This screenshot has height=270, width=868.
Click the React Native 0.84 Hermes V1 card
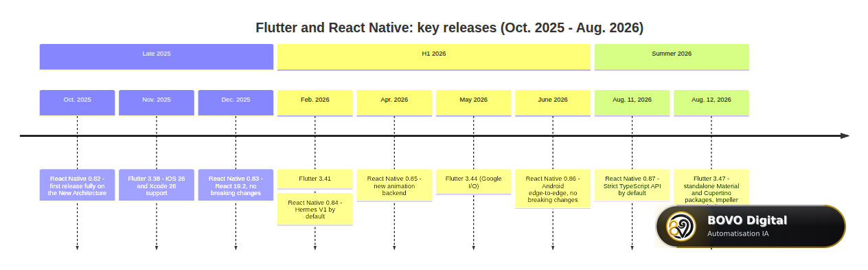315,210
